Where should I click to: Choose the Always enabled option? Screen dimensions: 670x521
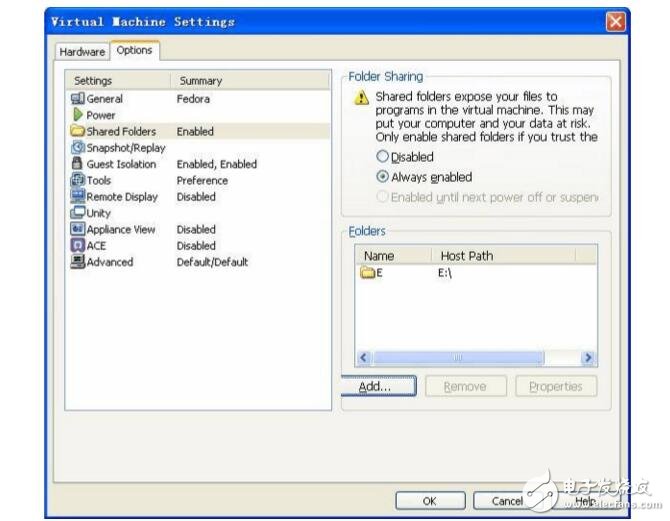point(382,177)
